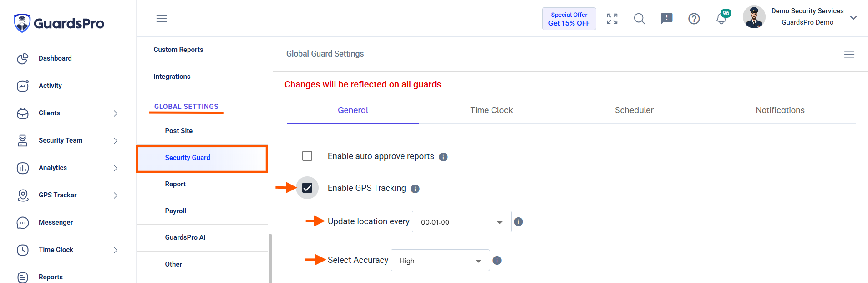Screen dimensions: 868x283
Task: Click info icon next to Select Accuracy
Action: (x=497, y=260)
